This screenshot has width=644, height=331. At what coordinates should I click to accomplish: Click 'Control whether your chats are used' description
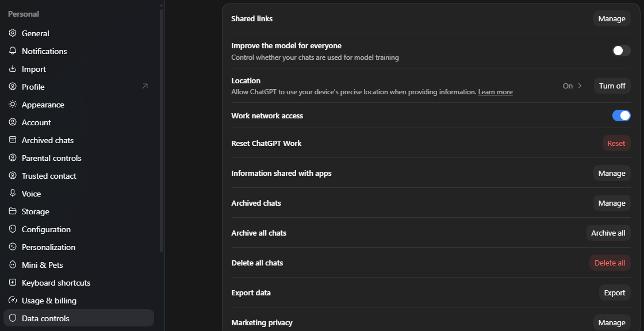tap(315, 57)
